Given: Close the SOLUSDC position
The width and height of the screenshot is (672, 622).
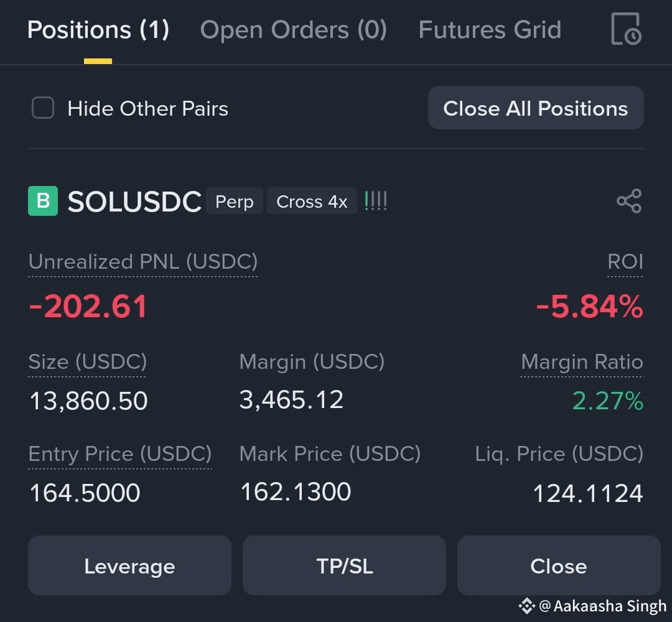Looking at the screenshot, I should 559,565.
